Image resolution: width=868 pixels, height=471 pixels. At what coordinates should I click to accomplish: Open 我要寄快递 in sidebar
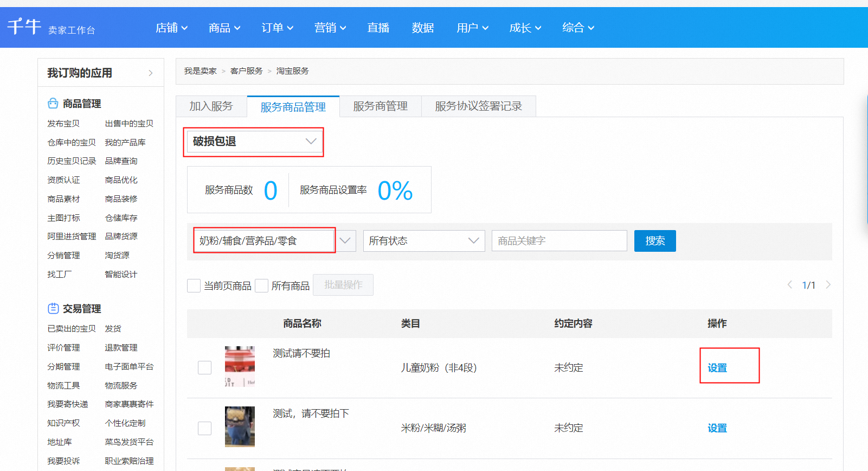[x=68, y=404]
